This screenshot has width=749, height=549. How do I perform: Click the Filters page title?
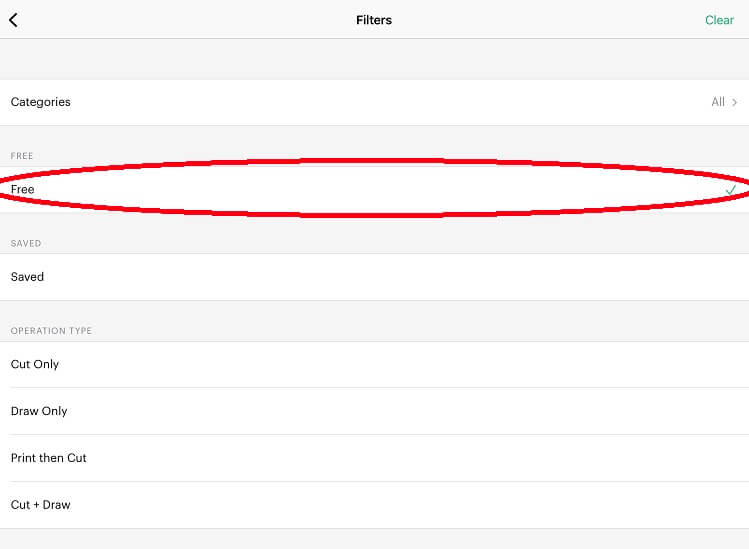pos(374,20)
